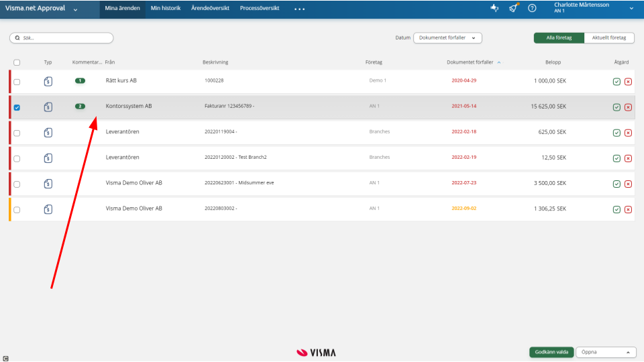Open the rocket notifications icon

point(513,8)
